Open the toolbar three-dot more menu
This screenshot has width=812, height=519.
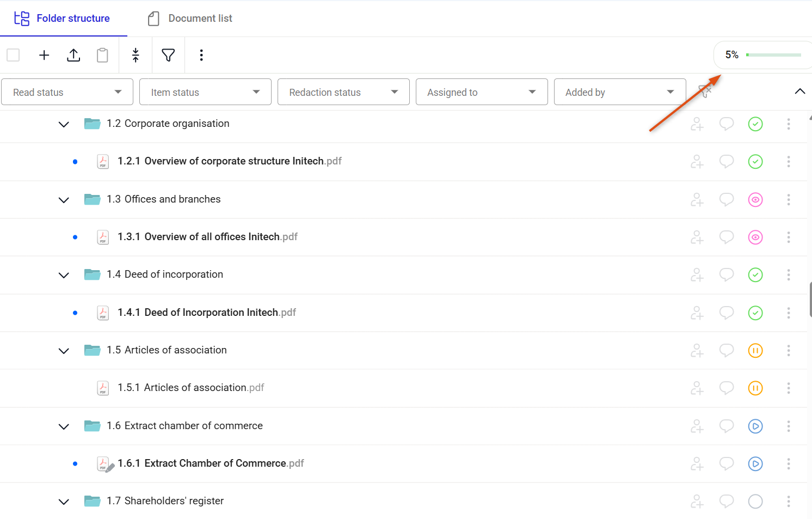click(201, 55)
